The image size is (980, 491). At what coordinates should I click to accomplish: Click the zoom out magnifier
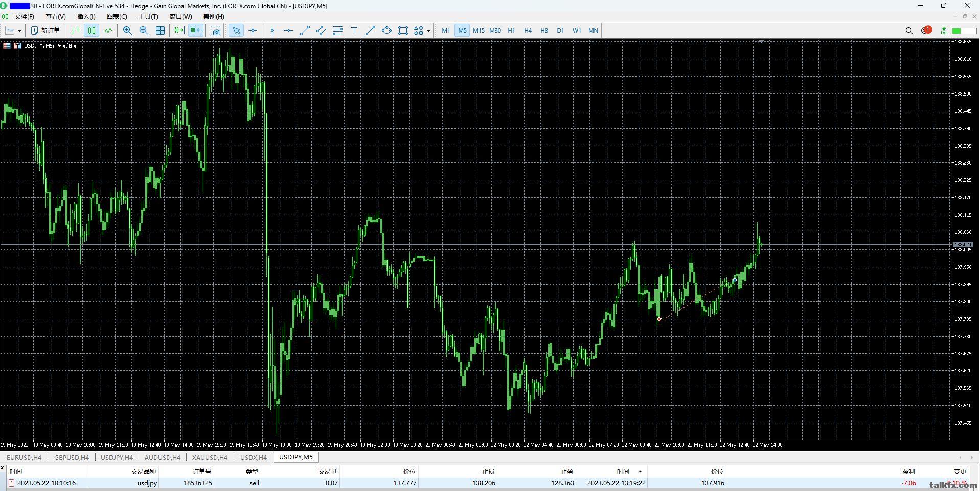pyautogui.click(x=144, y=31)
